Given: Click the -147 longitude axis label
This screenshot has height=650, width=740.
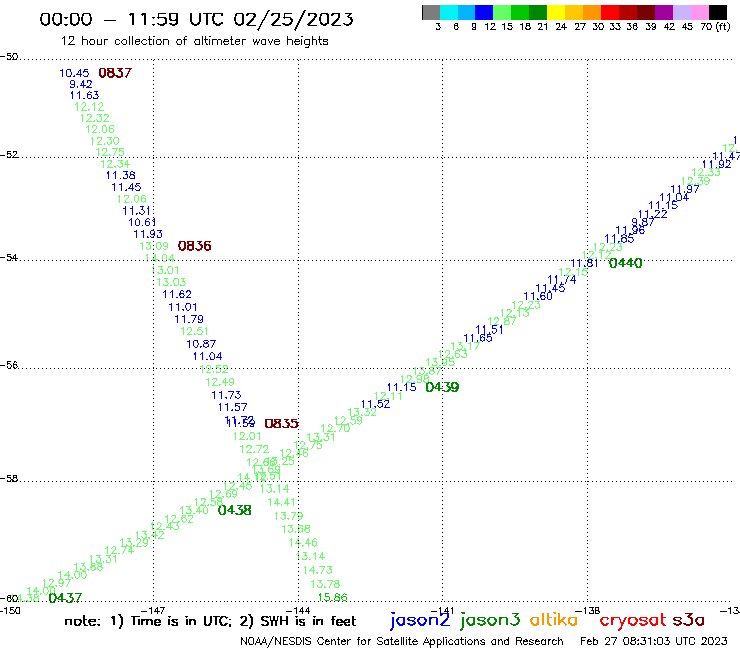Looking at the screenshot, I should click(153, 610).
